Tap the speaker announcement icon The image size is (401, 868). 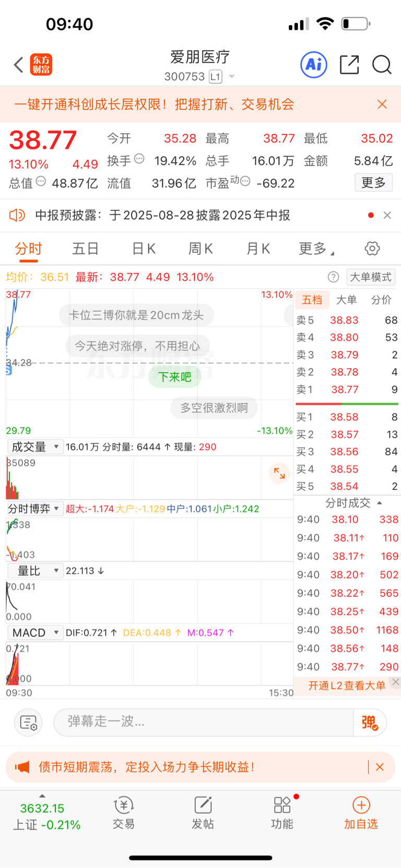17,215
